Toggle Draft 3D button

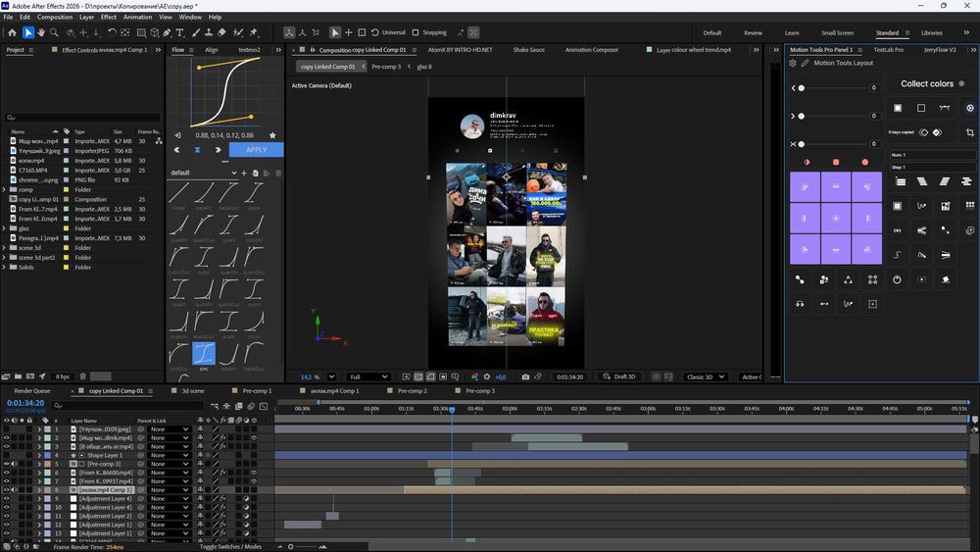[618, 376]
